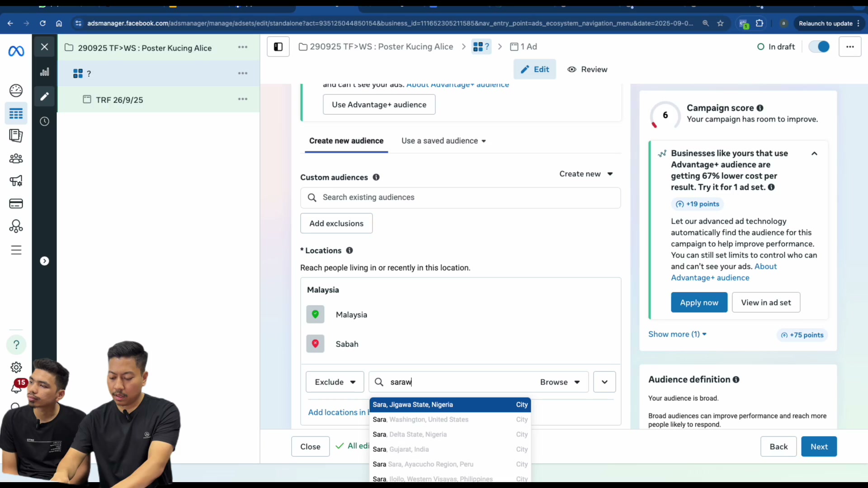Open the billing card icon

coord(16,204)
